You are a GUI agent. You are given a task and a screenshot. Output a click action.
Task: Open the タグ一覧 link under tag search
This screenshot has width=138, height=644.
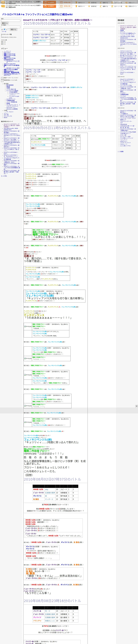point(4,31)
